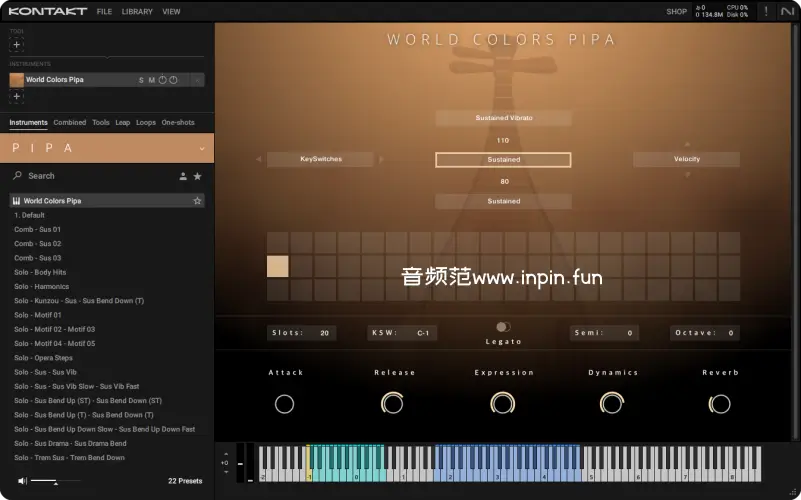
Task: Click the up arrow above Velocity
Action: click(687, 145)
